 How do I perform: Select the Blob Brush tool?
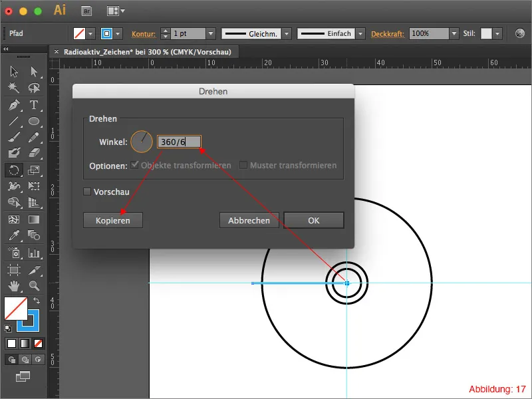pyautogui.click(x=14, y=153)
